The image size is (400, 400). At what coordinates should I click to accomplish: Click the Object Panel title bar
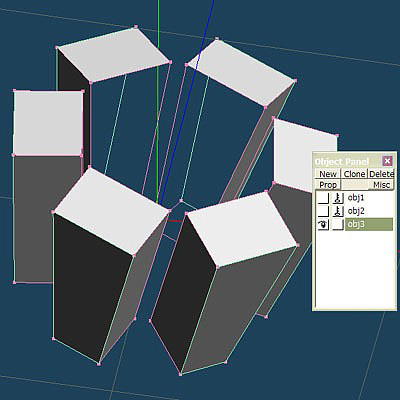tap(348, 161)
